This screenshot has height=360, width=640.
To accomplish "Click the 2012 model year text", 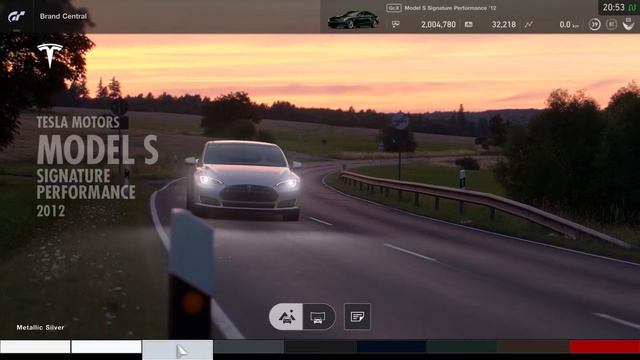I will tap(51, 211).
